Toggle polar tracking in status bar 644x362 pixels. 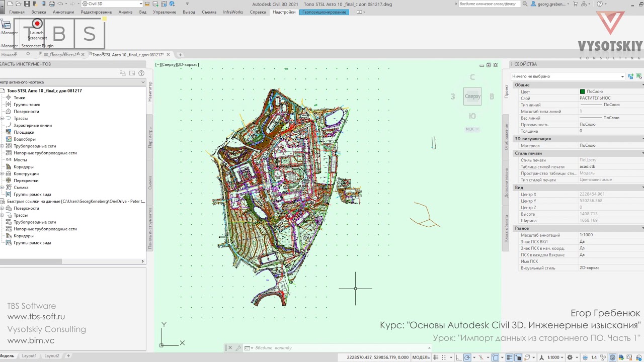[x=467, y=357]
